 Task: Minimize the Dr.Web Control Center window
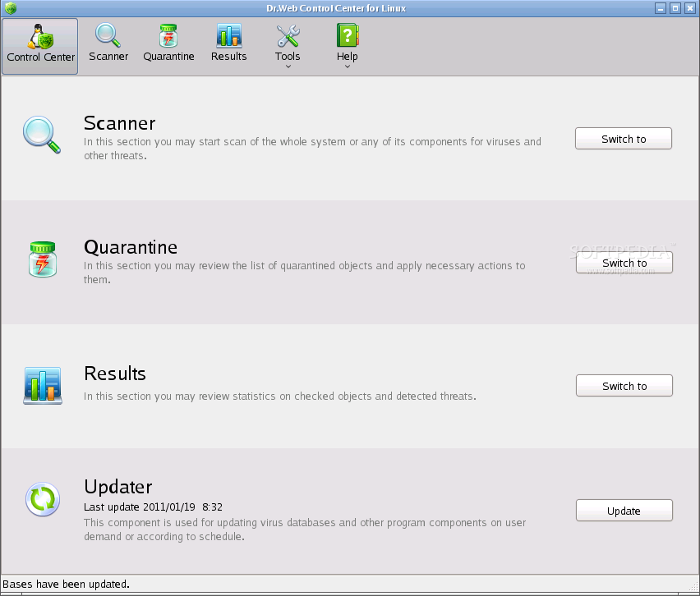point(661,8)
